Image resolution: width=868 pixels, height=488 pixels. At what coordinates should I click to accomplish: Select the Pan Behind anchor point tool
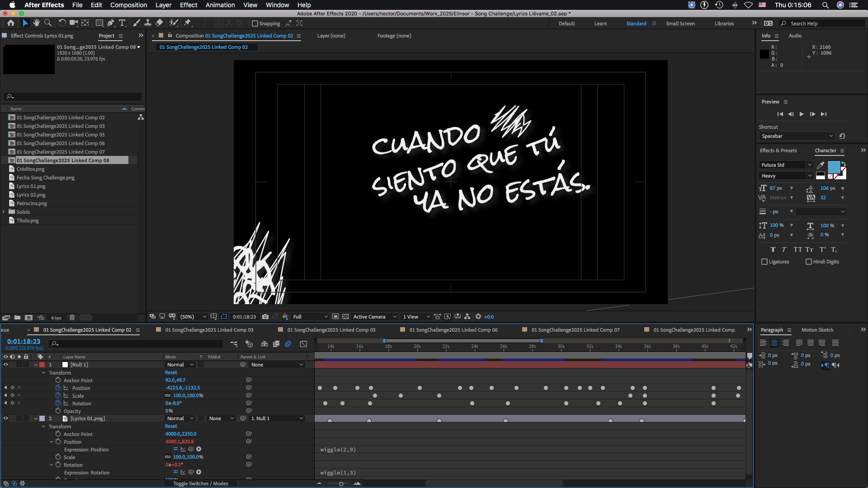click(x=85, y=23)
